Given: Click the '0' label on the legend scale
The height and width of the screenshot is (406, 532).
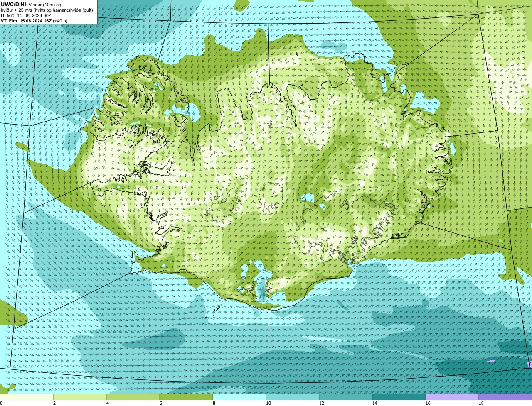Looking at the screenshot, I should (x=1, y=403).
